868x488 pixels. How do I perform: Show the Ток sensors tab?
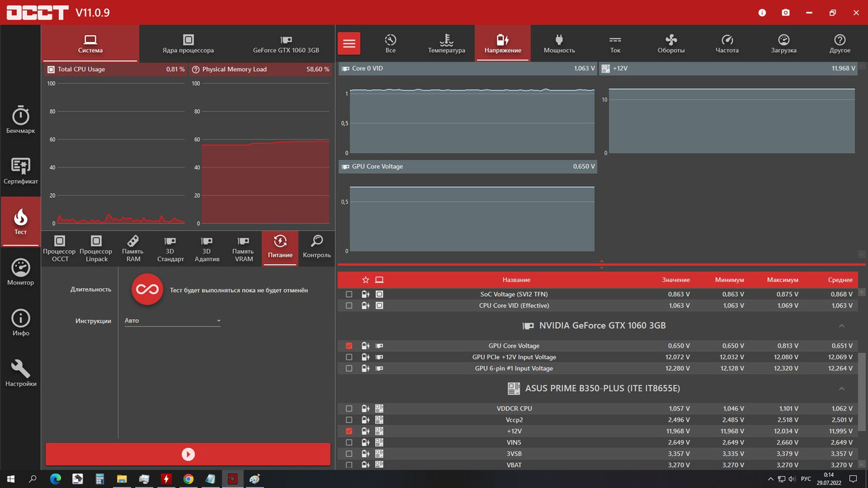[x=615, y=44]
